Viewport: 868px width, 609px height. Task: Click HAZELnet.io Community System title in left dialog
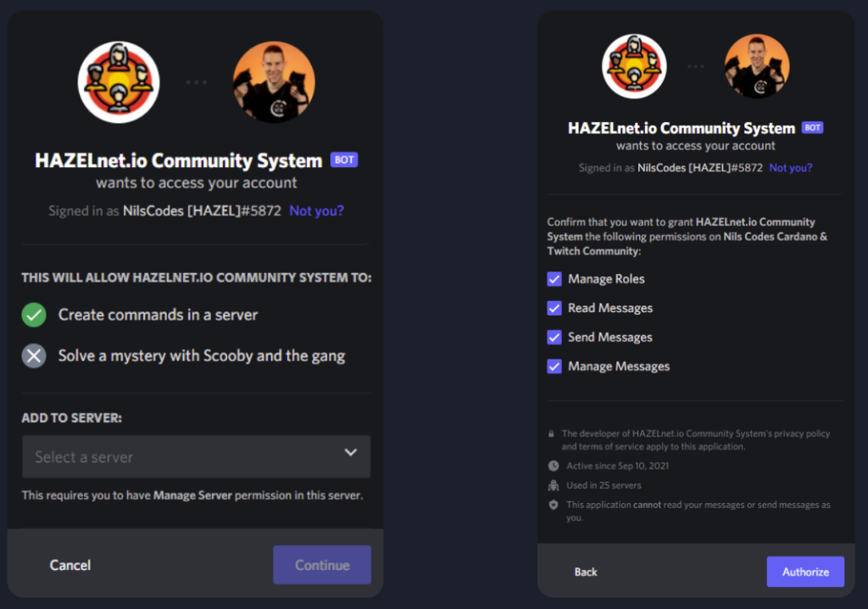[178, 160]
